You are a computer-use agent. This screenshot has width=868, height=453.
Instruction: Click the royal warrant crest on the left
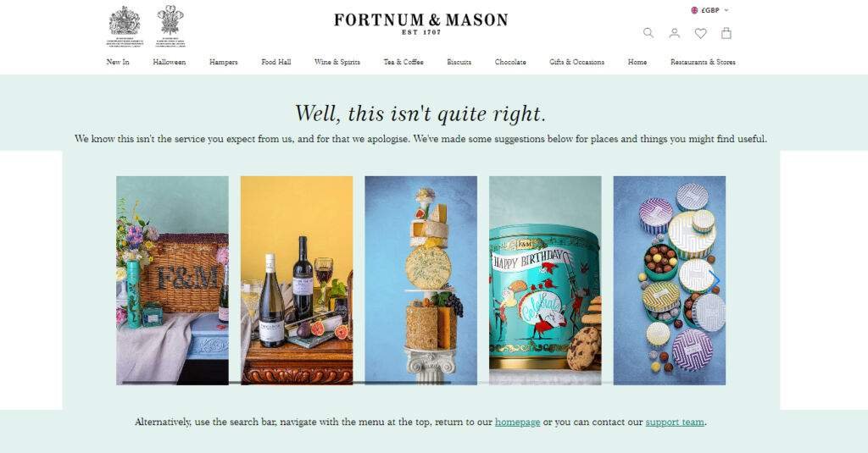(125, 26)
